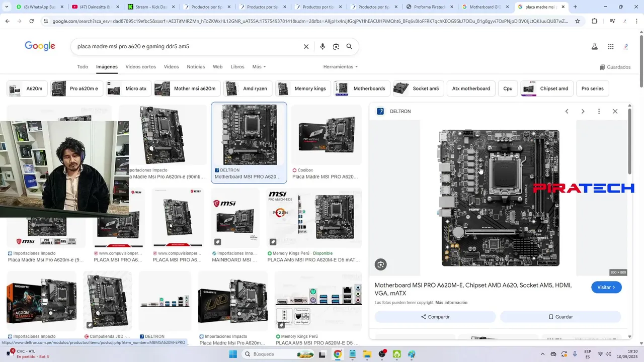Open Google Labs flask icon
The width and height of the screenshot is (644, 362).
pos(594,46)
